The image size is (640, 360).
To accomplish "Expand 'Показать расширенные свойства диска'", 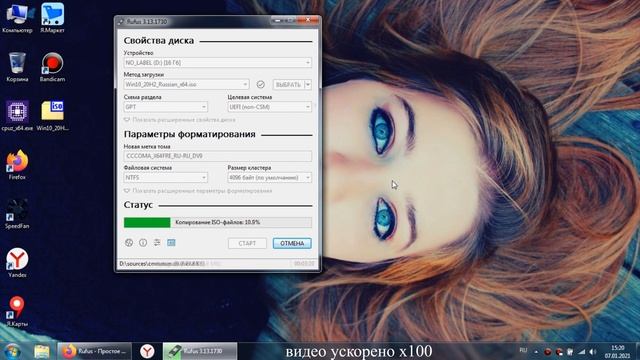I will pos(180,120).
